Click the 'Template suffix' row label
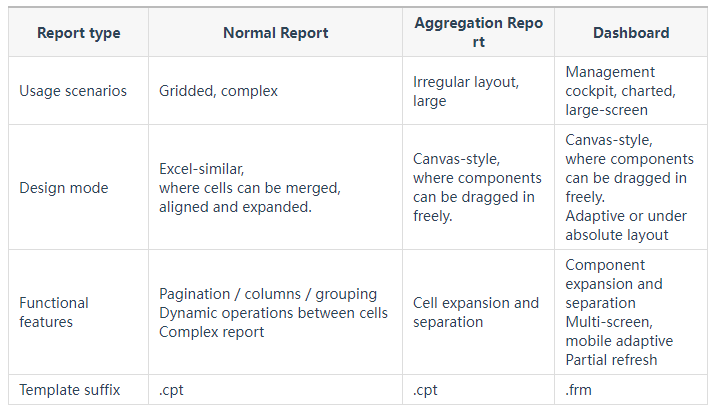Viewport: 716px width, 415px height. 79,389
